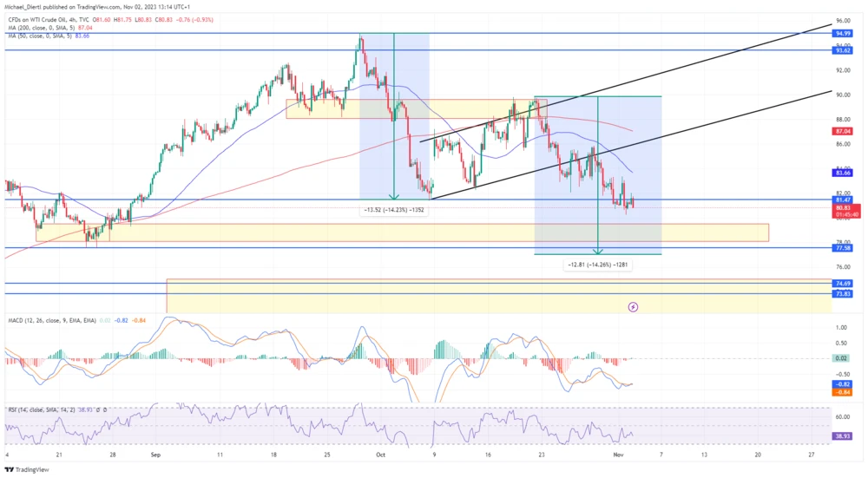Image resolution: width=868 pixels, height=478 pixels.
Task: Click the Michael_Diertl published on TradingView.com header
Action: [x=97, y=7]
